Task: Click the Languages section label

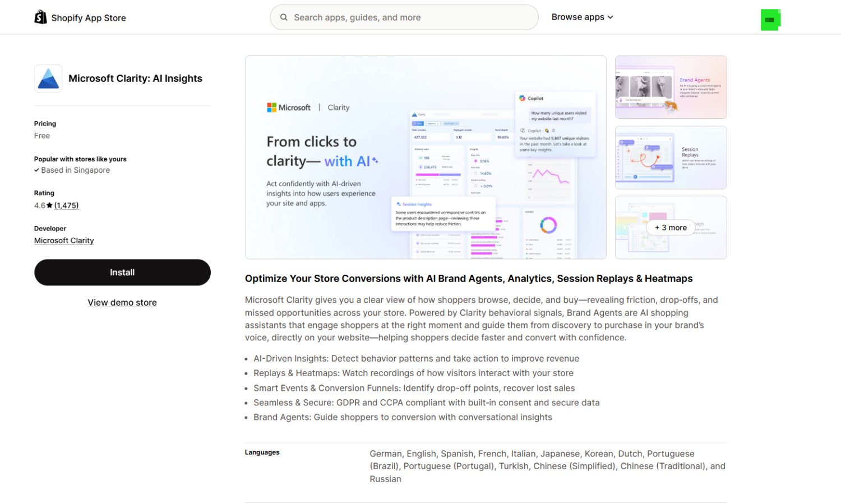Action: (x=262, y=452)
